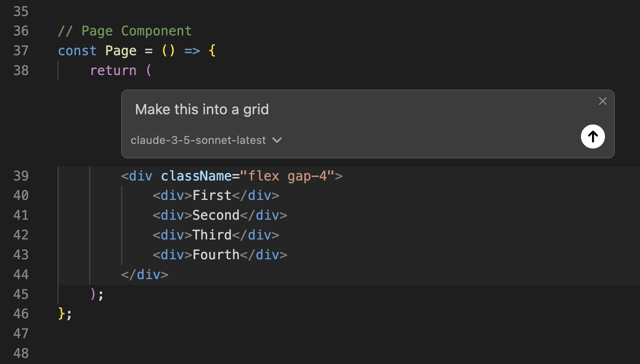The image size is (640, 364).
Task: Click line number 35 at the top
Action: point(21,11)
